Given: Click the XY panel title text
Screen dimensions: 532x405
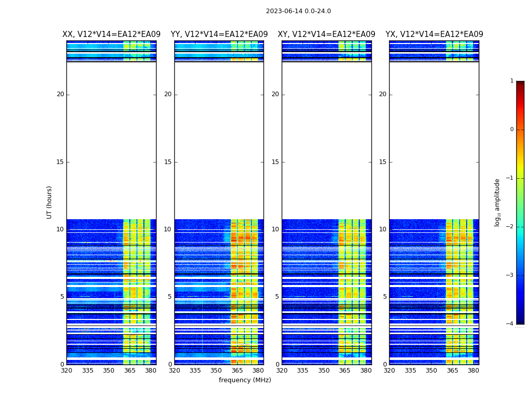Looking at the screenshot, I should tap(326, 34).
